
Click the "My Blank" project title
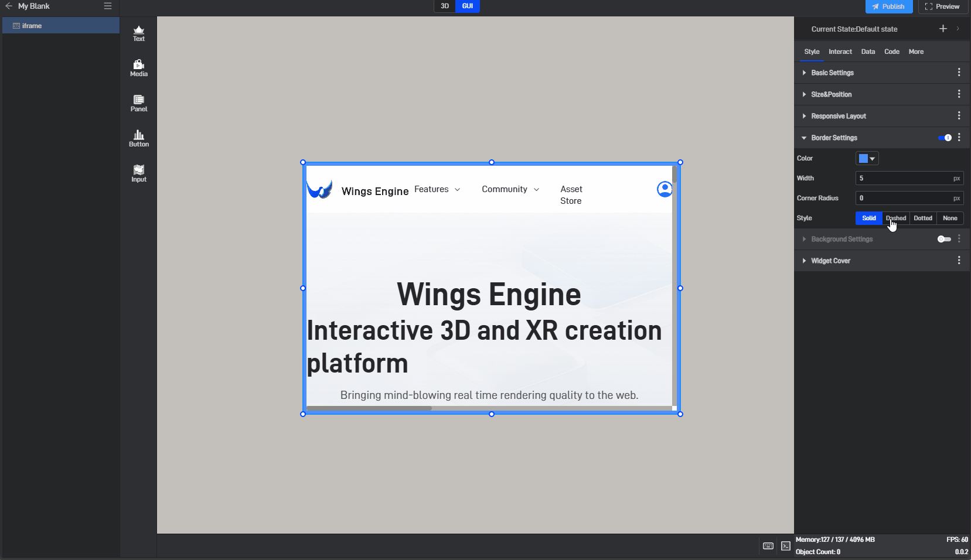pyautogui.click(x=34, y=6)
